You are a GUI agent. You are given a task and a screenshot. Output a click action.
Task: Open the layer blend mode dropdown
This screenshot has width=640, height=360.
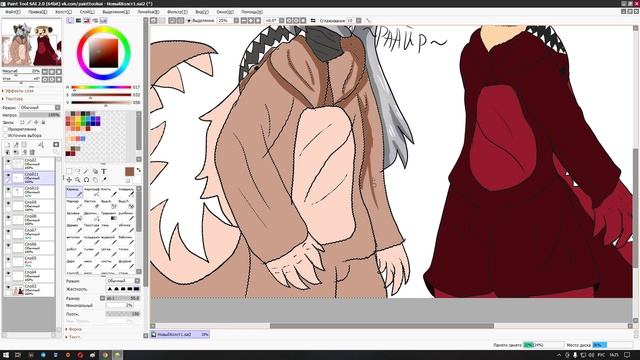40,108
